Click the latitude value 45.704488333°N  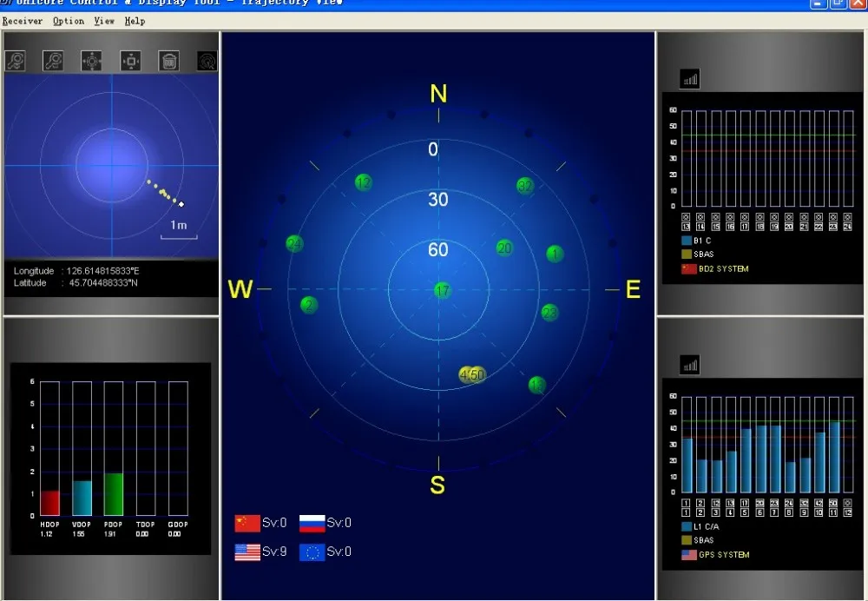[103, 283]
